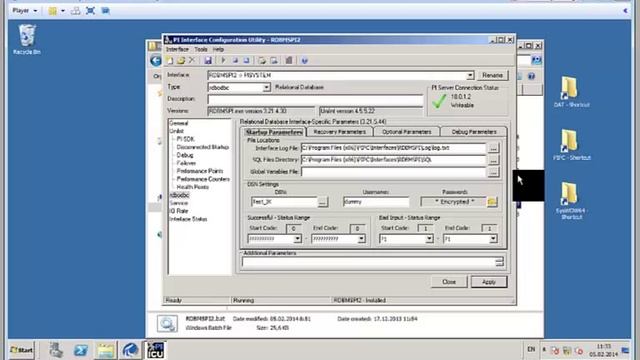
Task: Open Bad Input Start Code dropdown
Action: [x=429, y=239]
